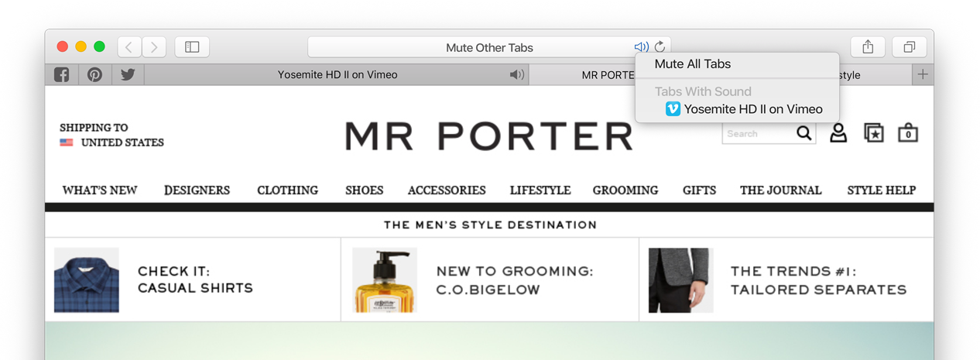The image size is (980, 360).
Task: Open the What's New navigation menu
Action: pyautogui.click(x=100, y=190)
